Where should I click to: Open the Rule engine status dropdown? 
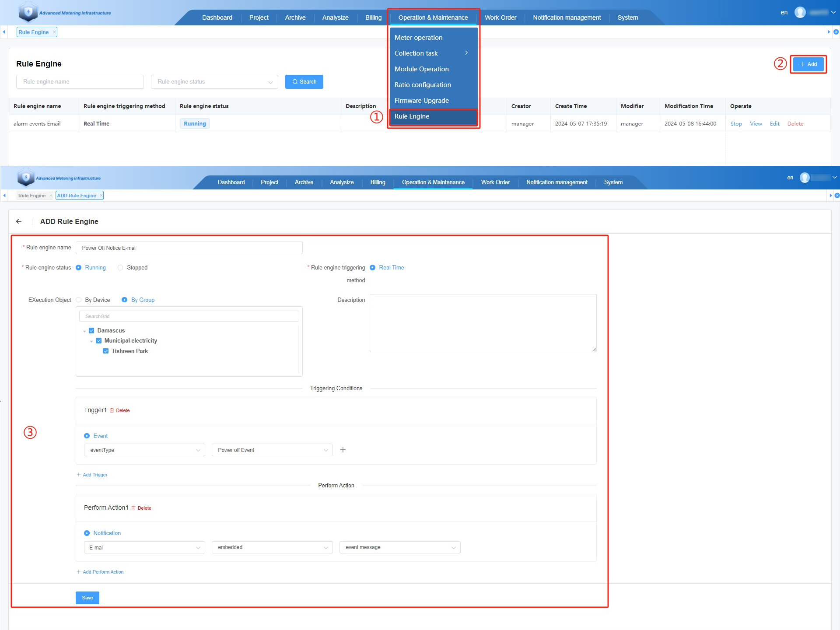pyautogui.click(x=214, y=82)
